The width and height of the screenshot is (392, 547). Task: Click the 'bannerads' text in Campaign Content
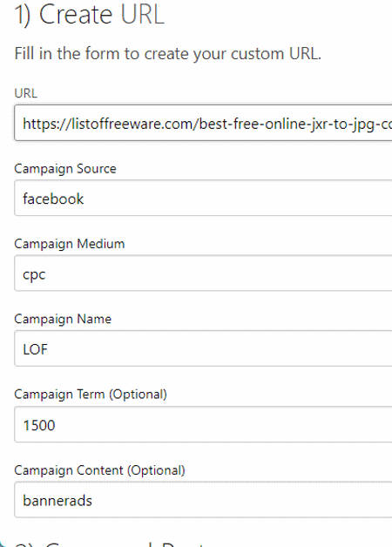[57, 501]
